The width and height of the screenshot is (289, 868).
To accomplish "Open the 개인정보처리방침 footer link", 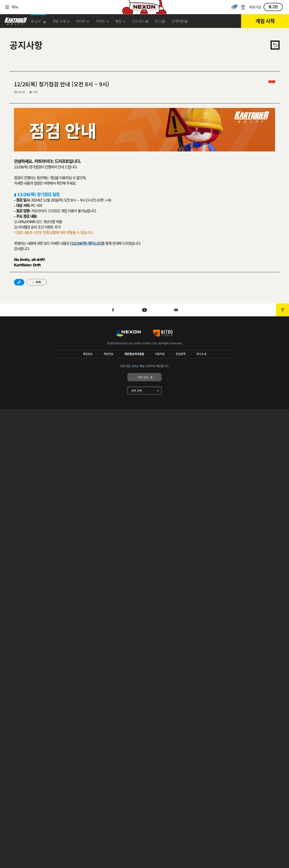I will click(134, 354).
